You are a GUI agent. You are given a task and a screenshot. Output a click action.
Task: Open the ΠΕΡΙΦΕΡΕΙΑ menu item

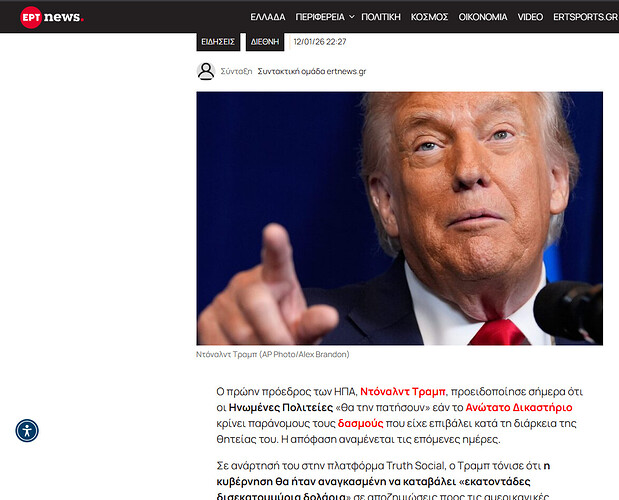click(320, 17)
